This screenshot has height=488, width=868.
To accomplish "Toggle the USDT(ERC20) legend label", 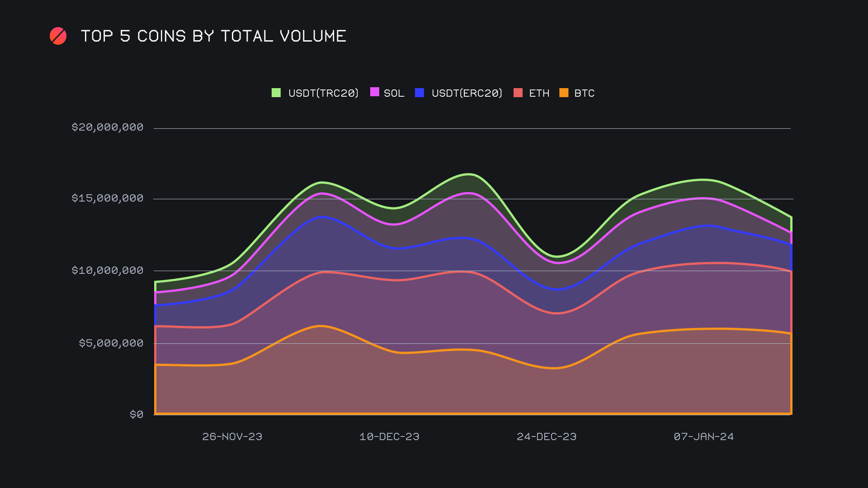I will pyautogui.click(x=467, y=93).
